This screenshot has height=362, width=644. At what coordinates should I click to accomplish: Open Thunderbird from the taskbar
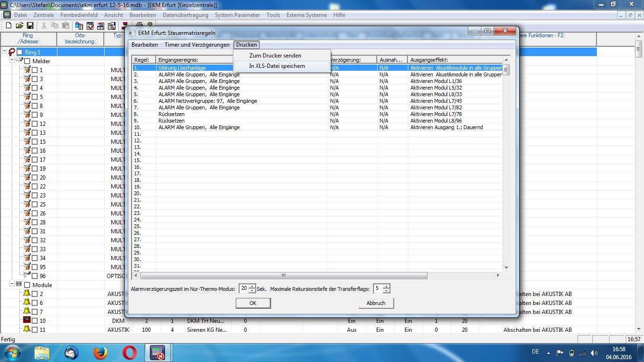[71, 353]
